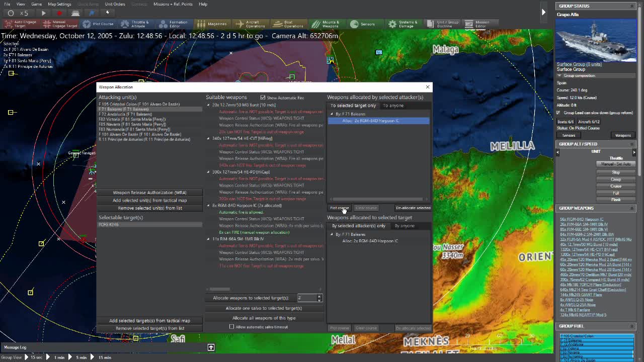Toggle the Show Automatic Fire checkbox

tap(263, 98)
